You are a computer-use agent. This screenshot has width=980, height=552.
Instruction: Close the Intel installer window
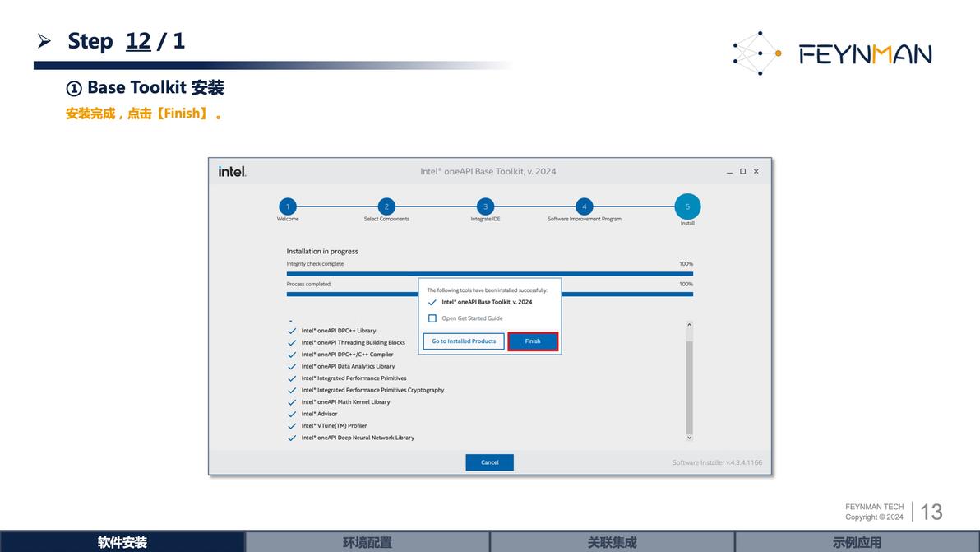coord(756,171)
